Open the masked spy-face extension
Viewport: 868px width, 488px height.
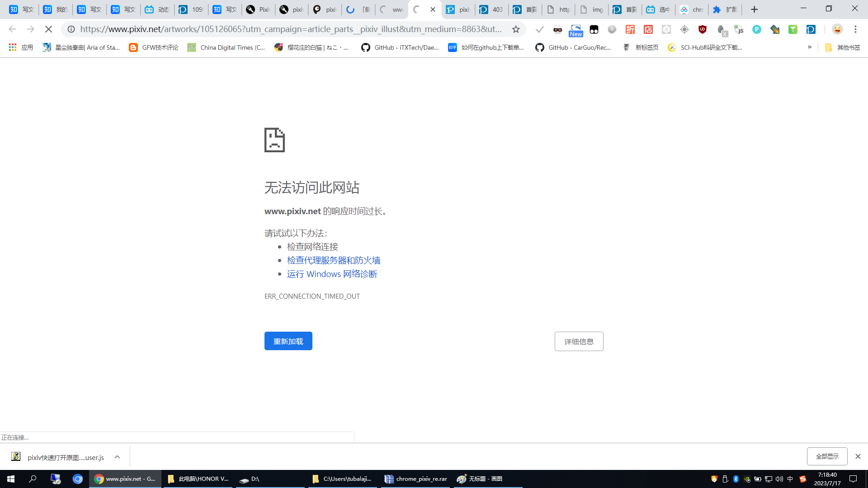point(557,29)
